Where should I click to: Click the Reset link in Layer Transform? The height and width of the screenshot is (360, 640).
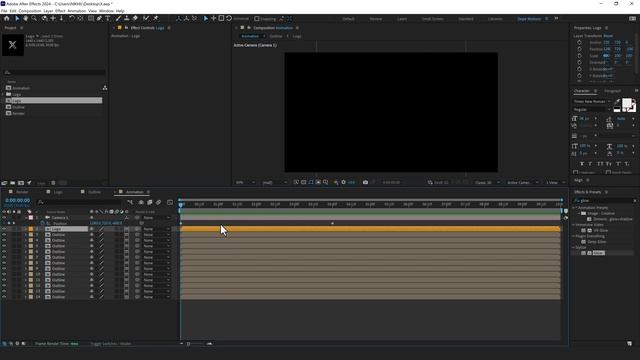[608, 36]
